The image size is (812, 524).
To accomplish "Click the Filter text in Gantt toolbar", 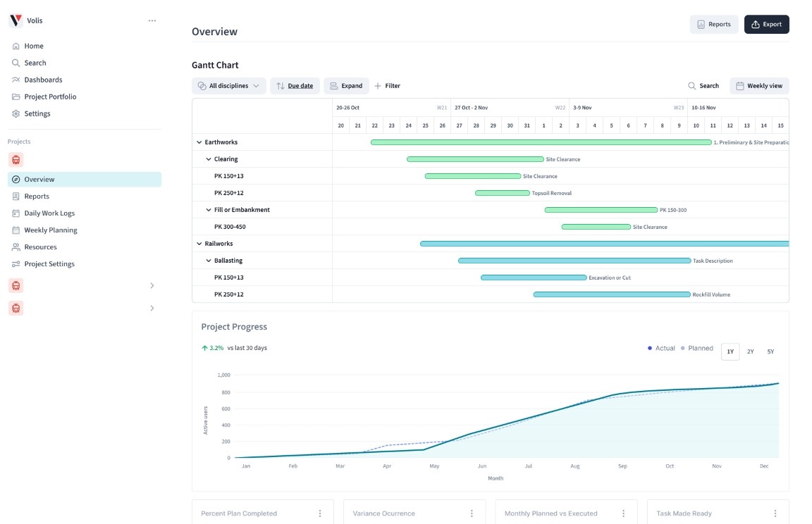I will pos(393,86).
